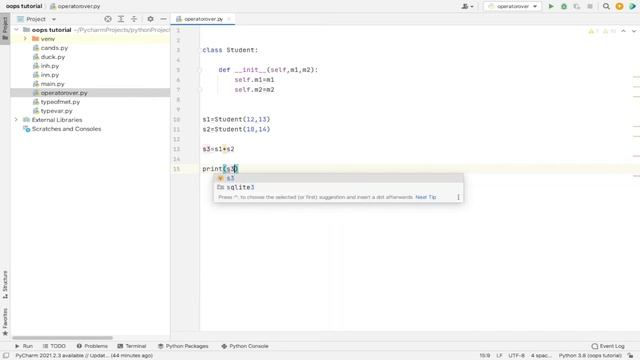Click the lock icon in status bar

(x=631, y=356)
